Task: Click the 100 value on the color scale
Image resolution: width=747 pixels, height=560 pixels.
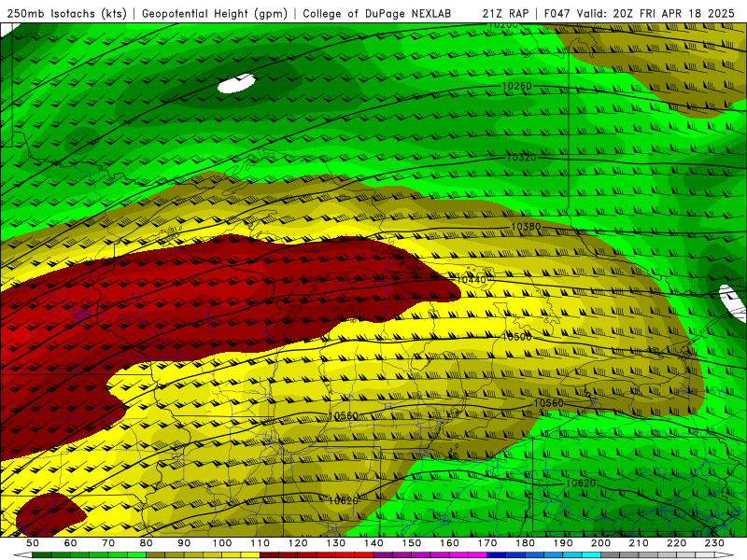Action: (222, 543)
